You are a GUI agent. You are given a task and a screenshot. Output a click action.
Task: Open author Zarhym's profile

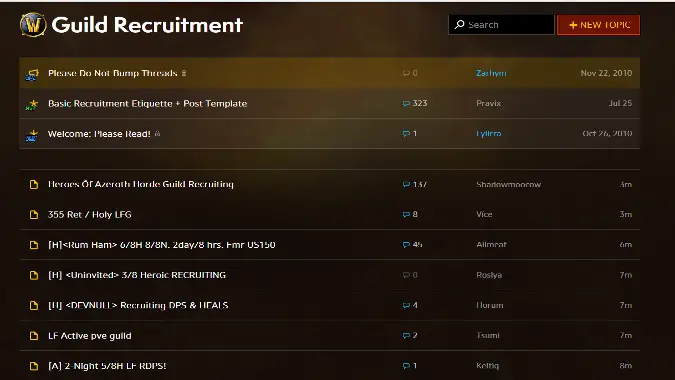491,73
